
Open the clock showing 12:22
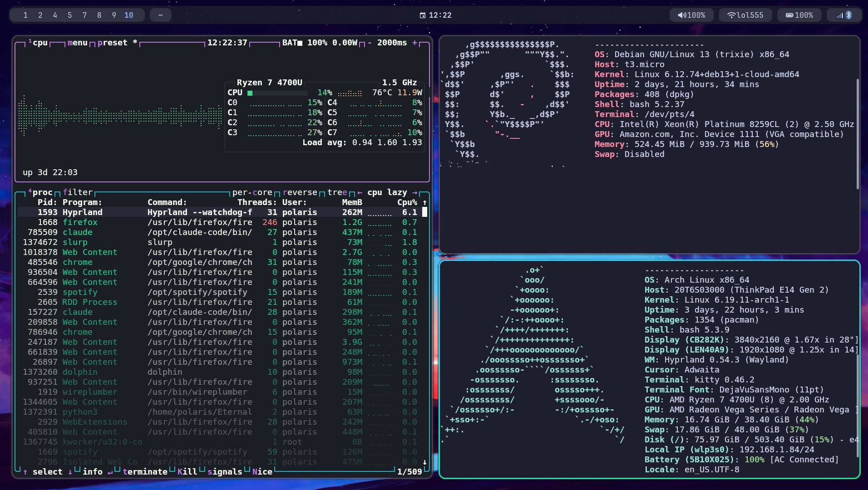coord(435,15)
